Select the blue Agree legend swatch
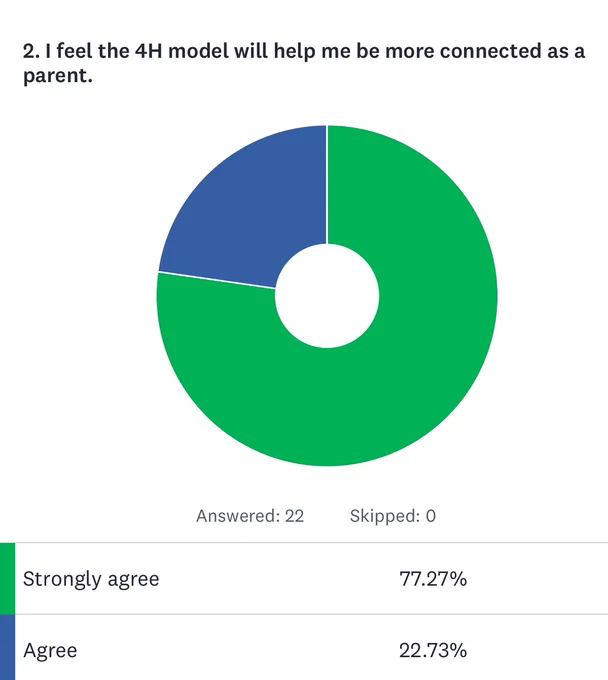Image resolution: width=608 pixels, height=680 pixels. [x=7, y=647]
